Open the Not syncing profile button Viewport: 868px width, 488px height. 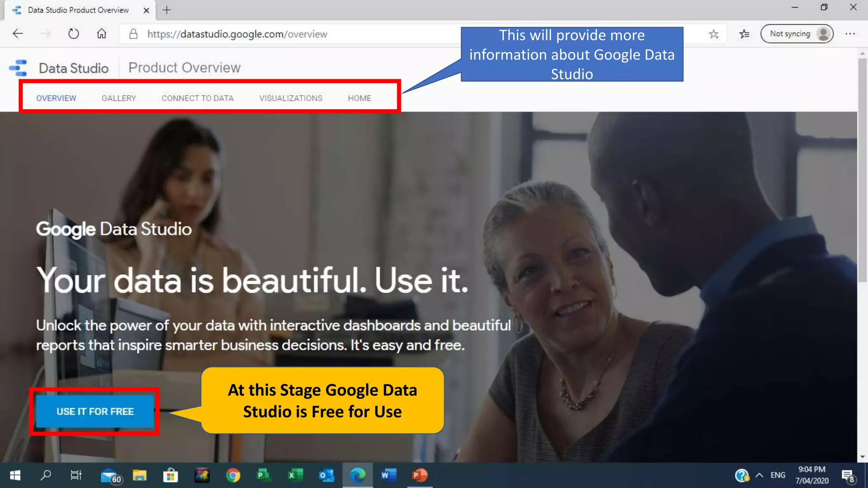click(x=797, y=34)
